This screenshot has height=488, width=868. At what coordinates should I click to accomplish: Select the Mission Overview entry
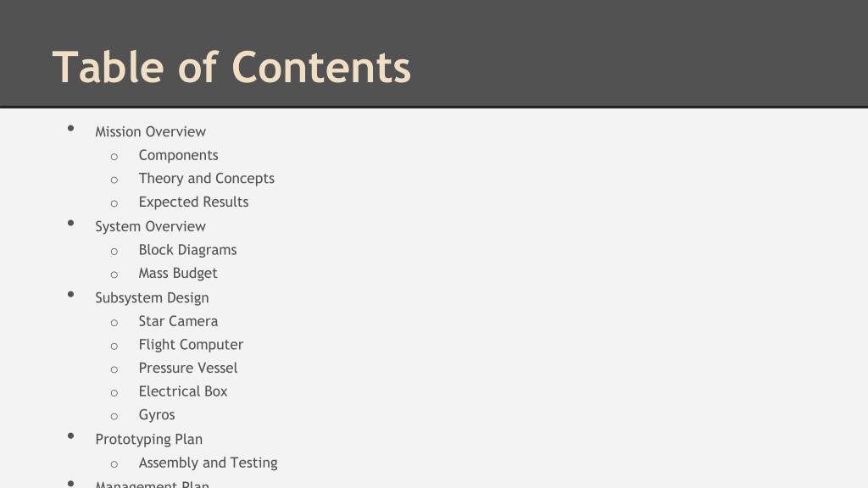click(x=151, y=131)
